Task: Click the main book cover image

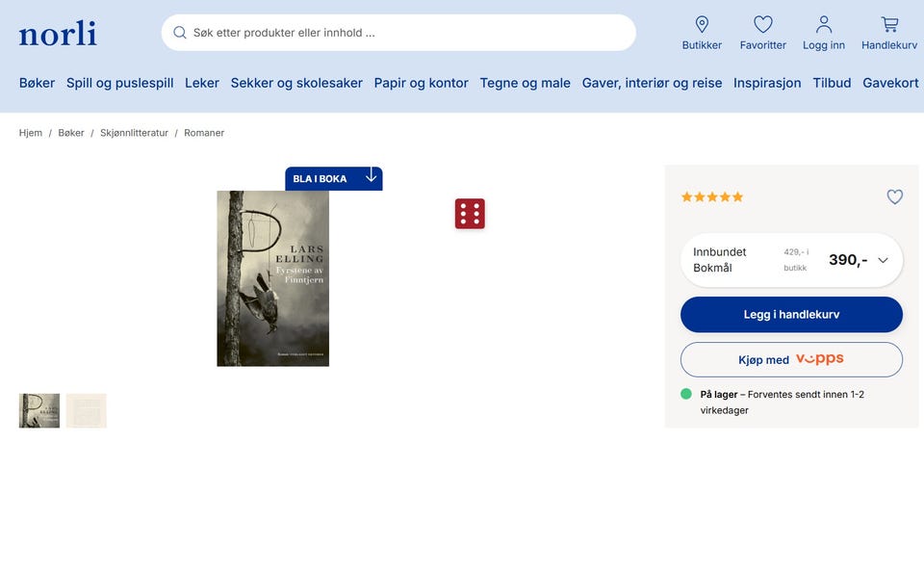Action: click(272, 278)
